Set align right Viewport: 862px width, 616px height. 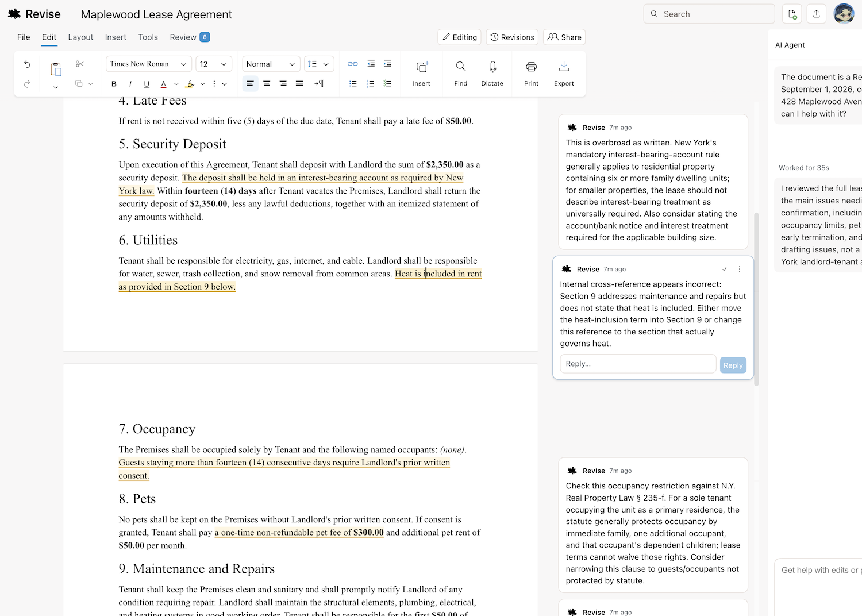click(x=283, y=84)
